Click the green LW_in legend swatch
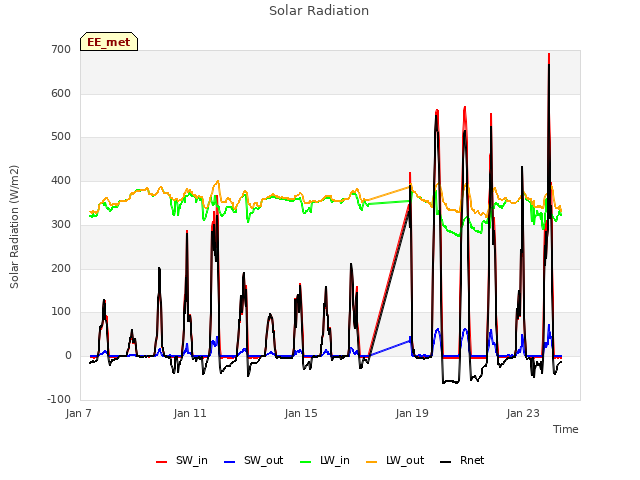 click(x=306, y=462)
